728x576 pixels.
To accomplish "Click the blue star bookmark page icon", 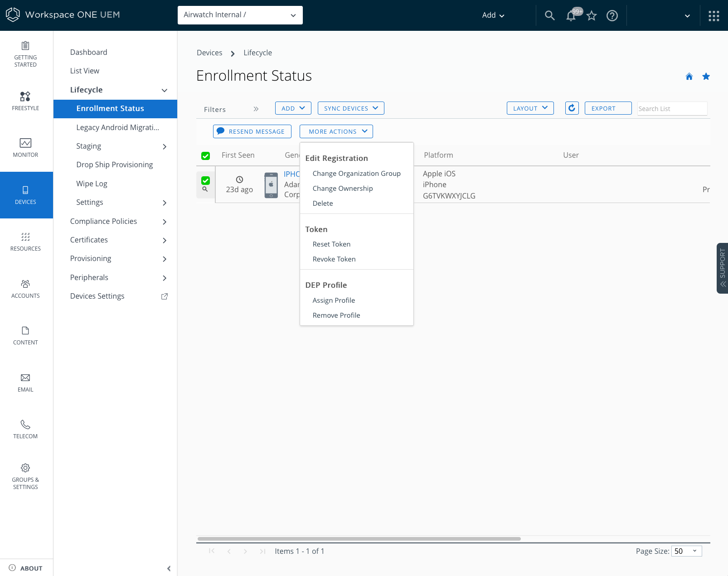I will 706,76.
